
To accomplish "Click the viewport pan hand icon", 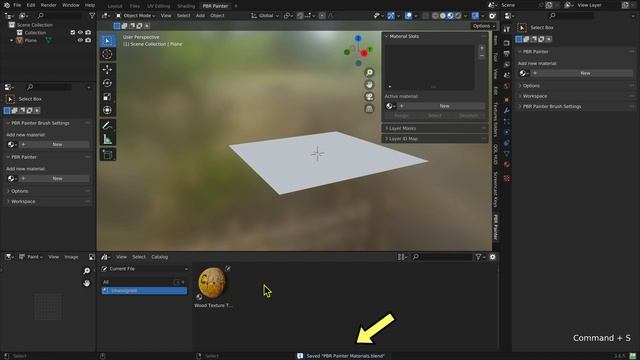I will (369, 84).
